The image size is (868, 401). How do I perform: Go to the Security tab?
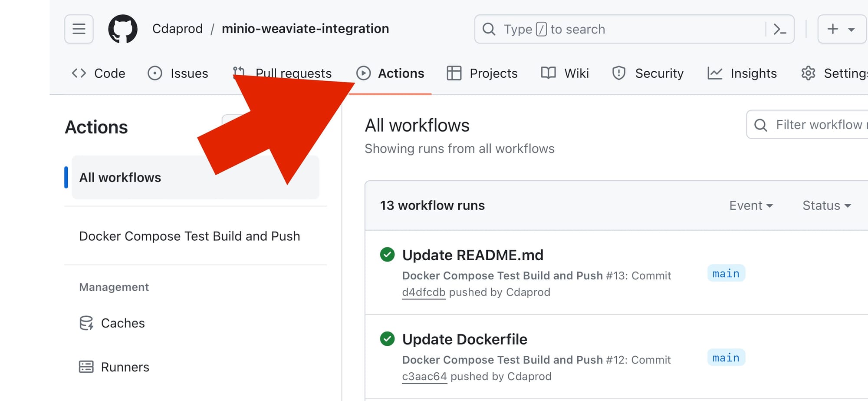pyautogui.click(x=648, y=73)
